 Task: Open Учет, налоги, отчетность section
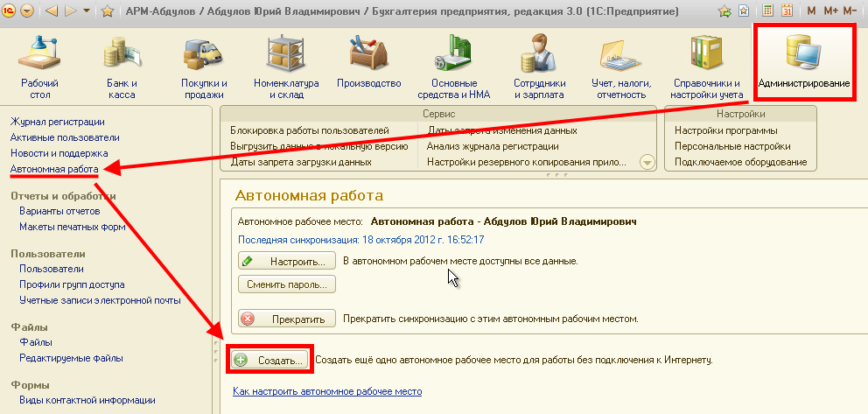point(621,67)
